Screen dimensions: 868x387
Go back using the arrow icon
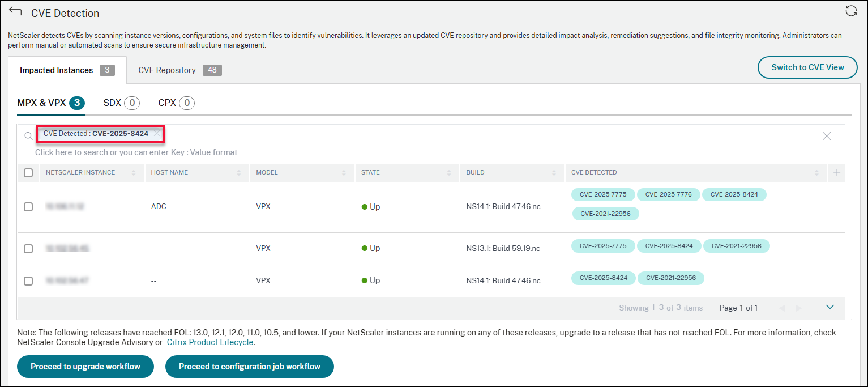(15, 12)
